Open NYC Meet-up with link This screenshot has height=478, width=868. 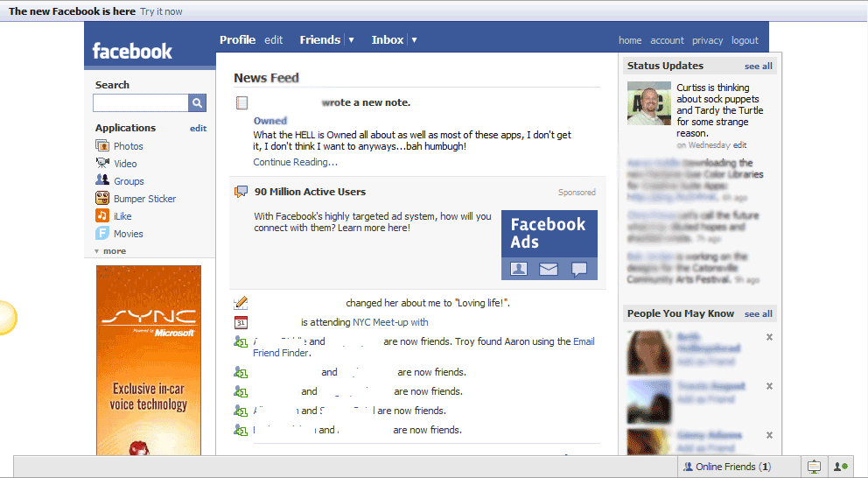point(390,322)
